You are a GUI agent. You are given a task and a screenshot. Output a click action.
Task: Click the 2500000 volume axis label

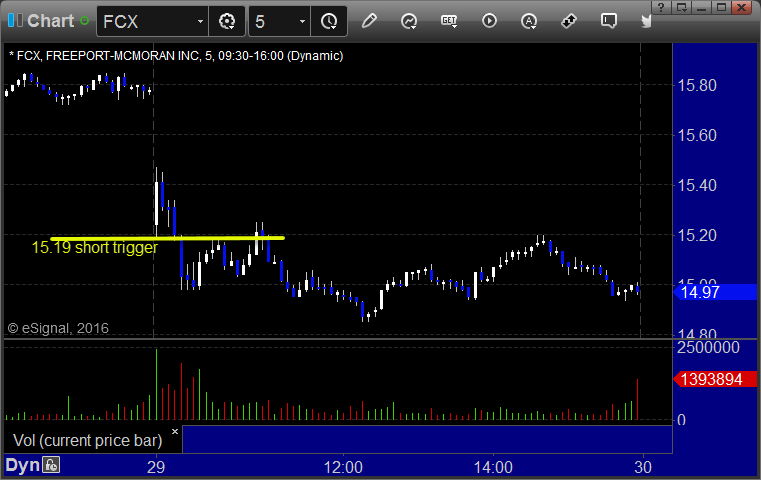(708, 348)
